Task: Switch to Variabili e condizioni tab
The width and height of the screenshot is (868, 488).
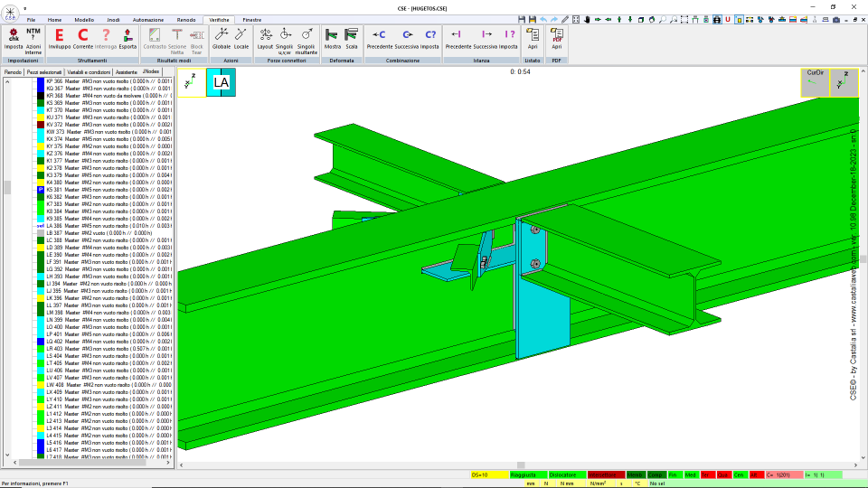Action: (89, 72)
